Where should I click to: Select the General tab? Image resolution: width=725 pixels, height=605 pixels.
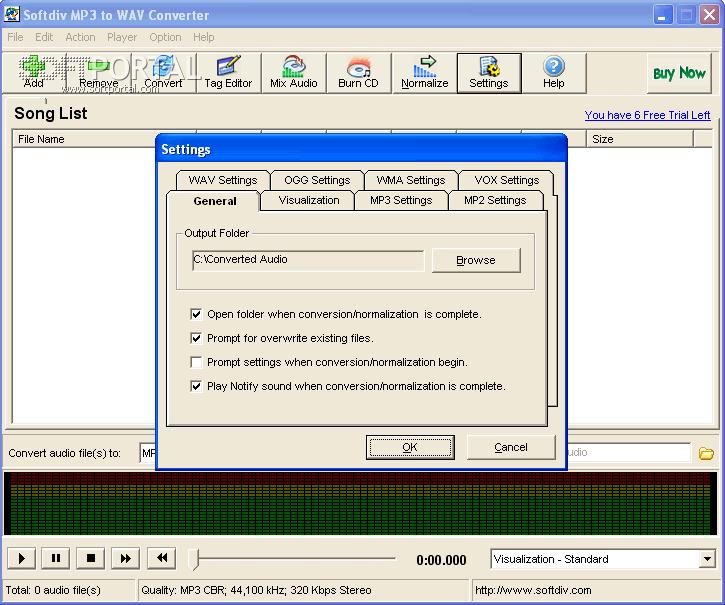pyautogui.click(x=215, y=201)
